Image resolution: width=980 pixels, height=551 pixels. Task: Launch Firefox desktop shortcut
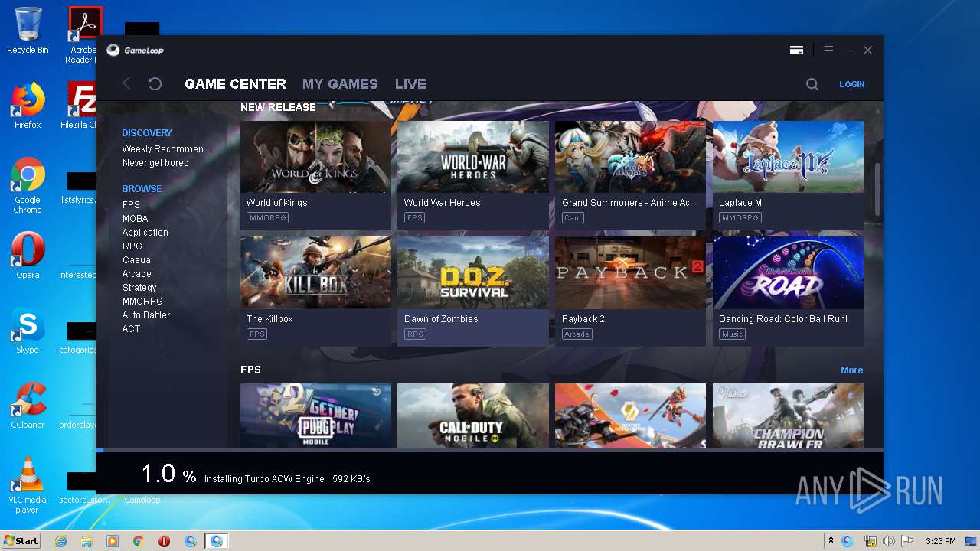[28, 106]
